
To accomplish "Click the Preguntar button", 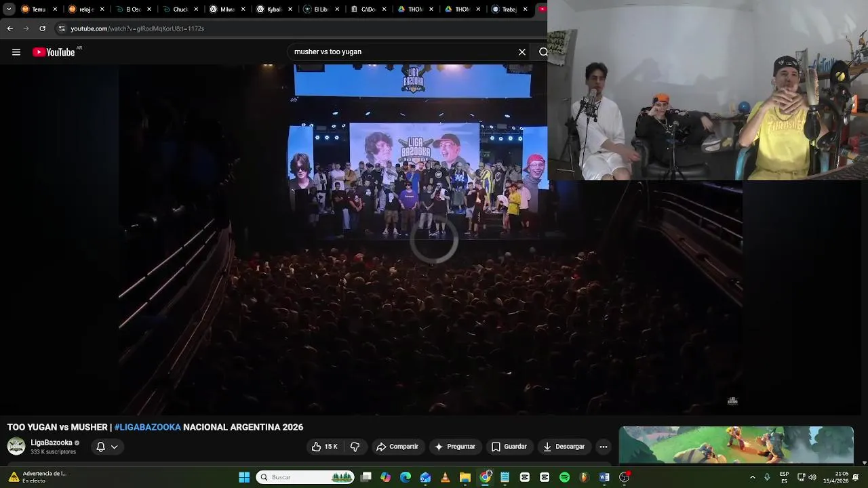I will (x=455, y=447).
